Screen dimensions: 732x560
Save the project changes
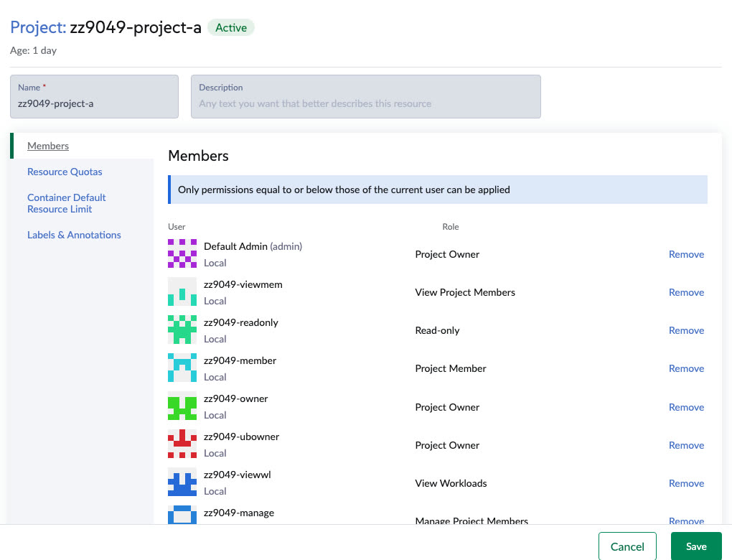tap(696, 546)
